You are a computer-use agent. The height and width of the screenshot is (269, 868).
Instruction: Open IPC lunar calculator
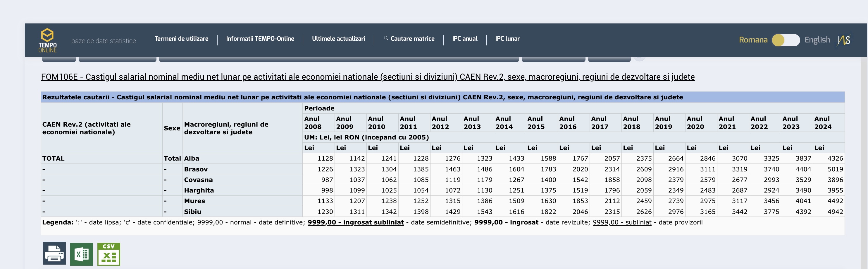[x=507, y=39]
